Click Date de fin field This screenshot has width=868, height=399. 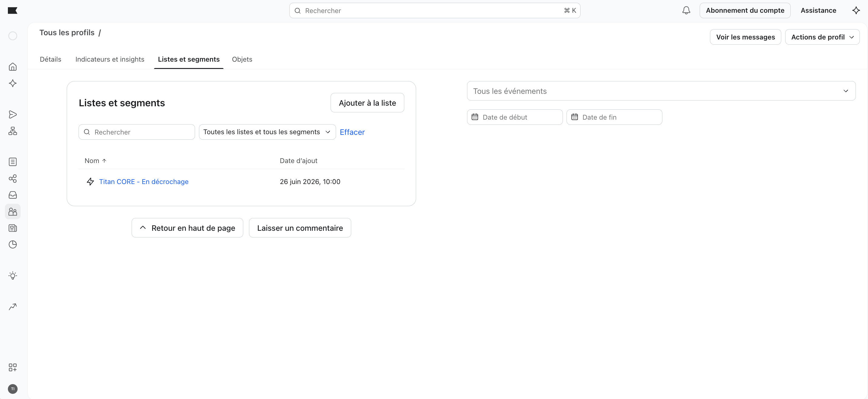click(614, 117)
